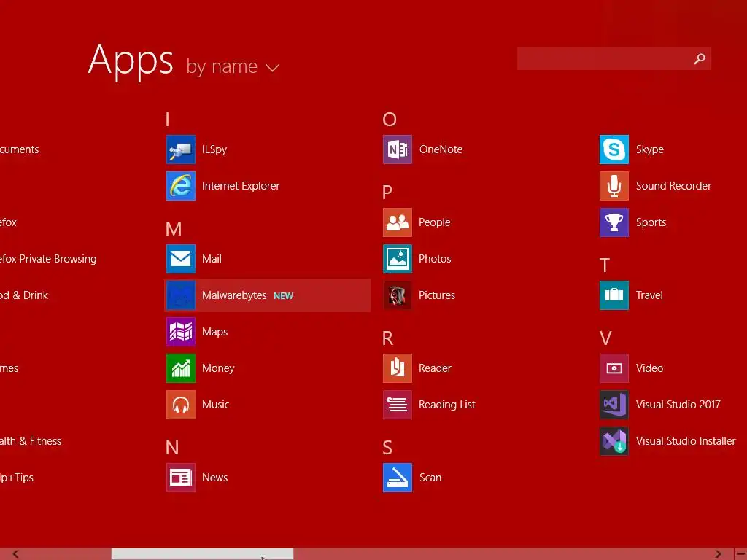
Task: Open the Maps app icon
Action: (181, 332)
